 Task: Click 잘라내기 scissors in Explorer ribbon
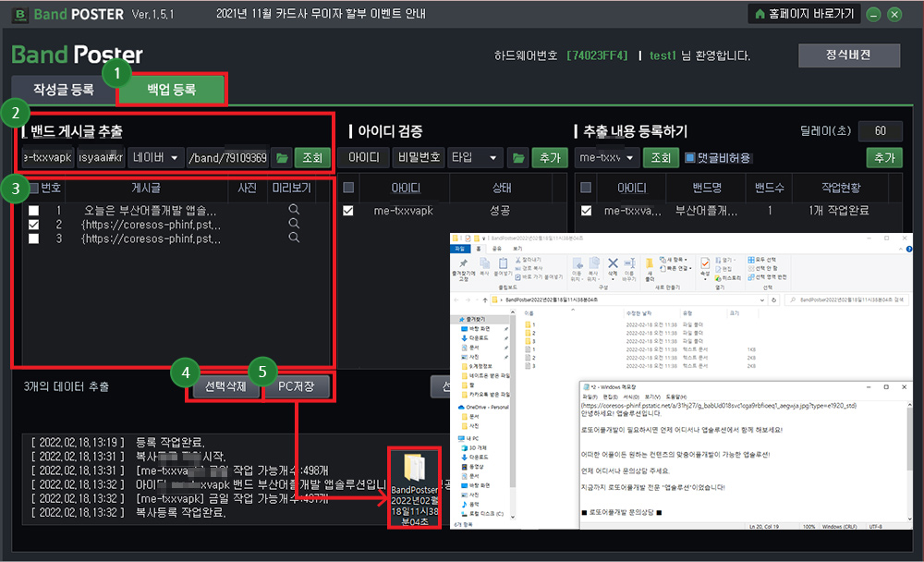click(x=528, y=260)
